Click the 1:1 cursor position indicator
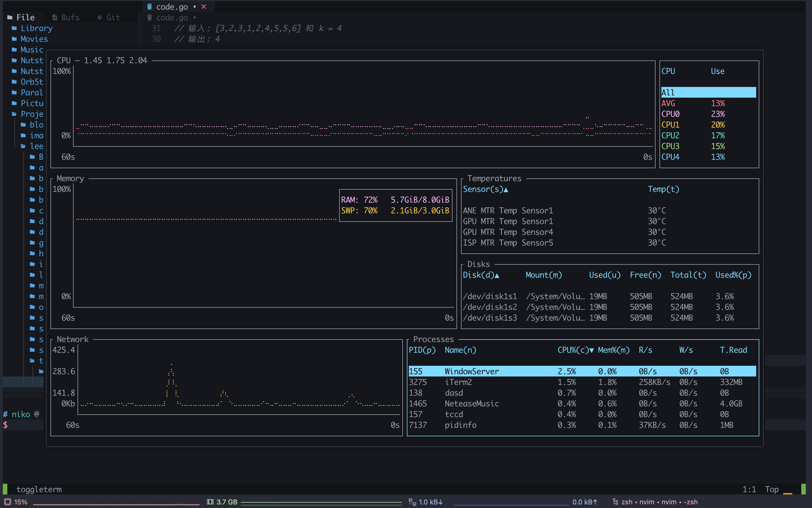Image resolution: width=812 pixels, height=508 pixels. [749, 490]
